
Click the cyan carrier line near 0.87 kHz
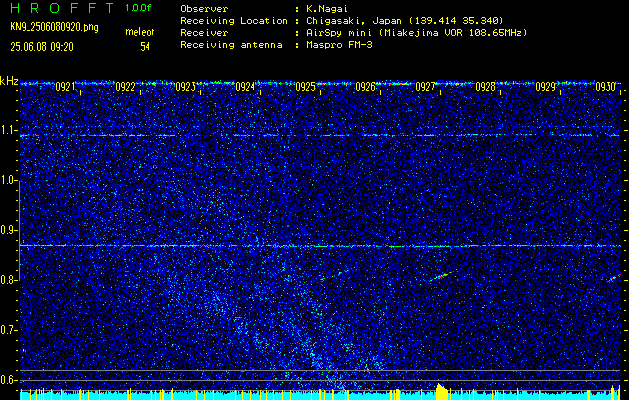(x=320, y=246)
